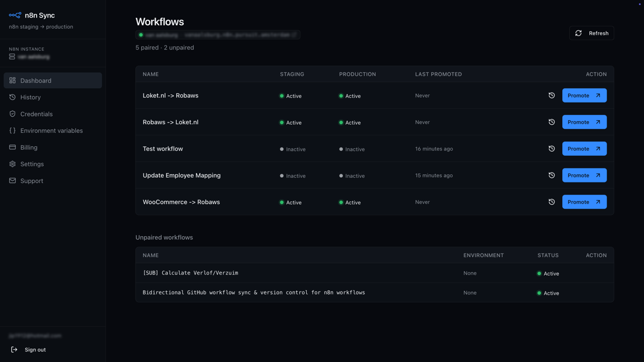View history icon for Update Employee Mapping

tap(552, 175)
